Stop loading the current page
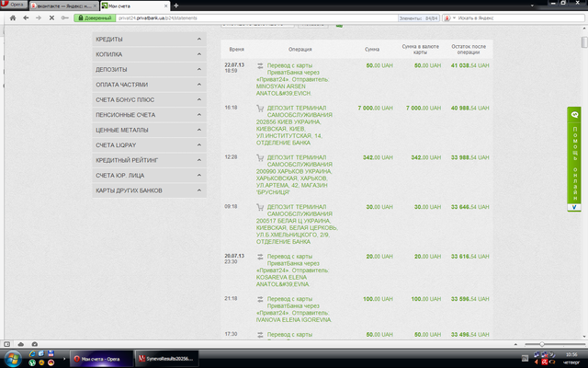Viewport: 588px width, 368px height. click(51, 17)
